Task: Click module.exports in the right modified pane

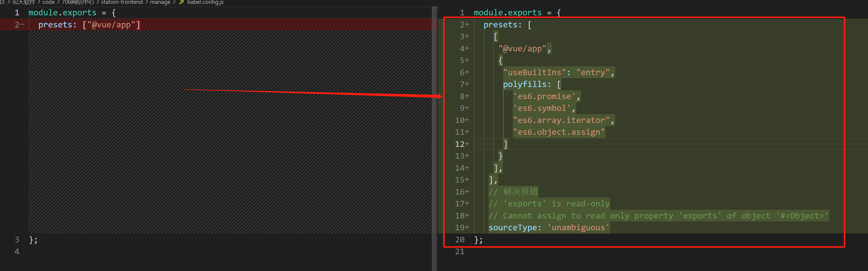Action: click(x=507, y=13)
